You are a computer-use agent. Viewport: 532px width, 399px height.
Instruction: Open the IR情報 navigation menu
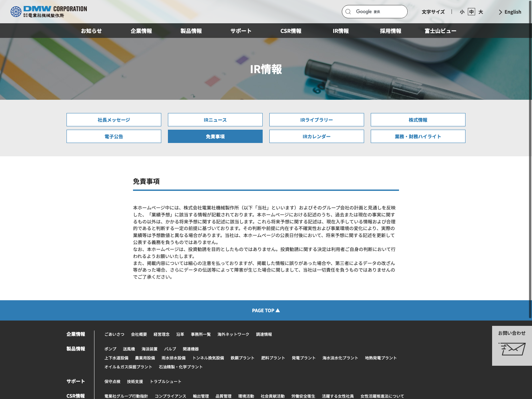click(341, 31)
